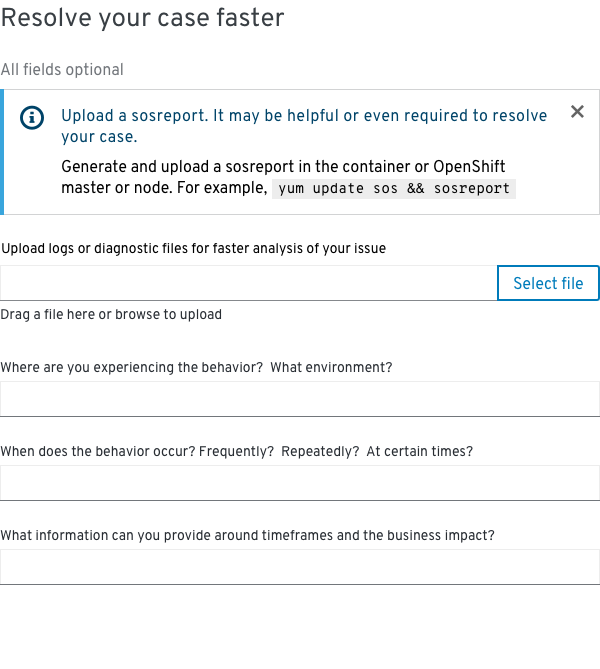Click the Select file button
Screen dimensions: 600x669
click(548, 283)
